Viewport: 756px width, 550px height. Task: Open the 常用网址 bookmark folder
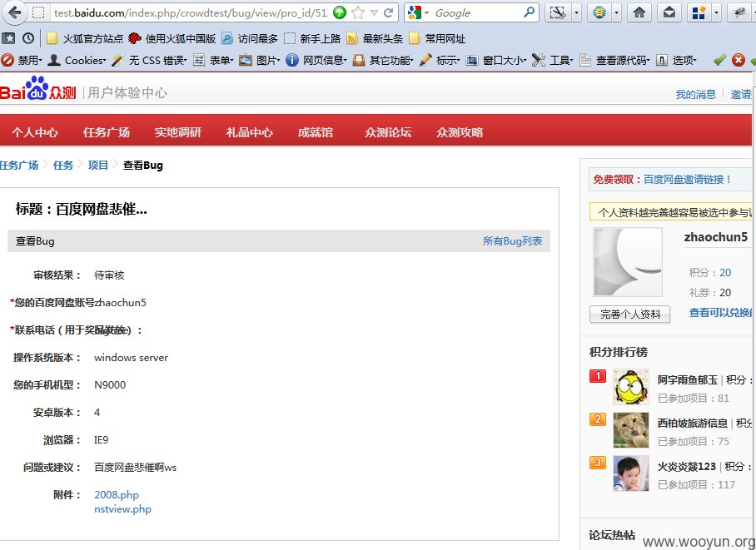coord(437,38)
